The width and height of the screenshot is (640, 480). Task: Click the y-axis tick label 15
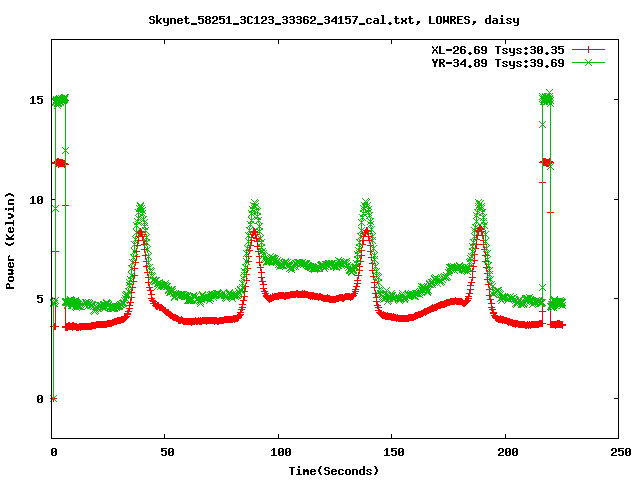click(36, 100)
